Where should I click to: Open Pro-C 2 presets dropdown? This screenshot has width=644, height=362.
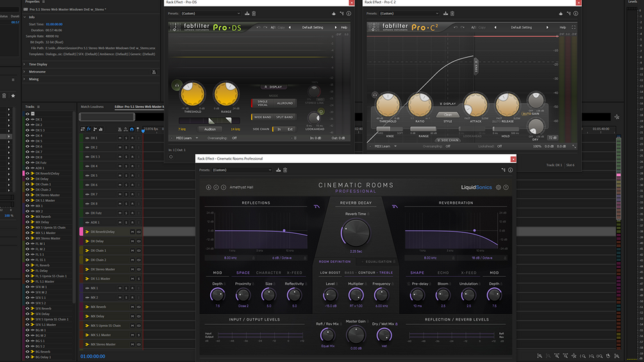pos(409,13)
